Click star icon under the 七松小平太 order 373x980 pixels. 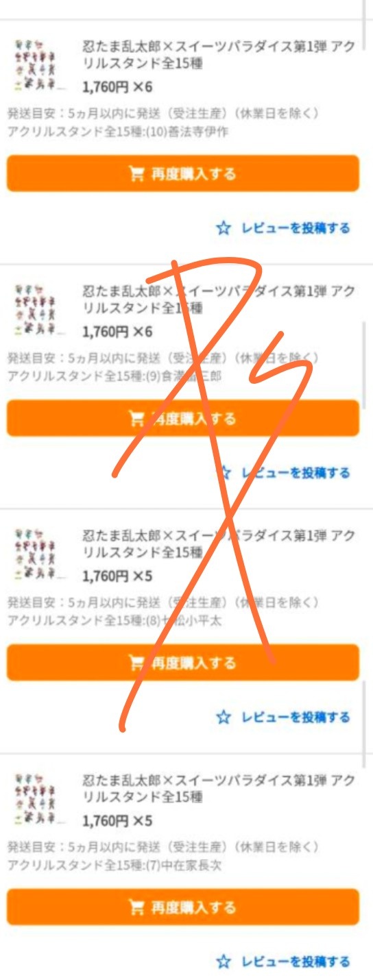[224, 717]
